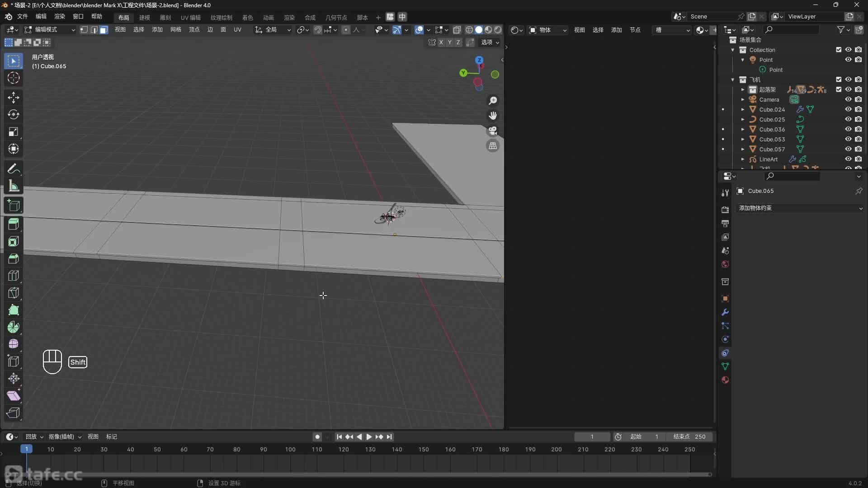Toggle X-ray display button
Image resolution: width=868 pixels, height=488 pixels.
(457, 30)
